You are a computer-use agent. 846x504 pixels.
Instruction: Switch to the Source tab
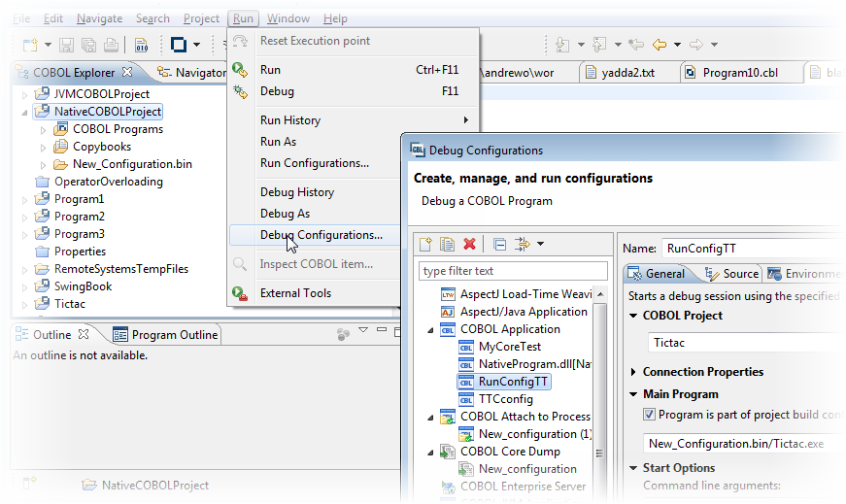(732, 274)
